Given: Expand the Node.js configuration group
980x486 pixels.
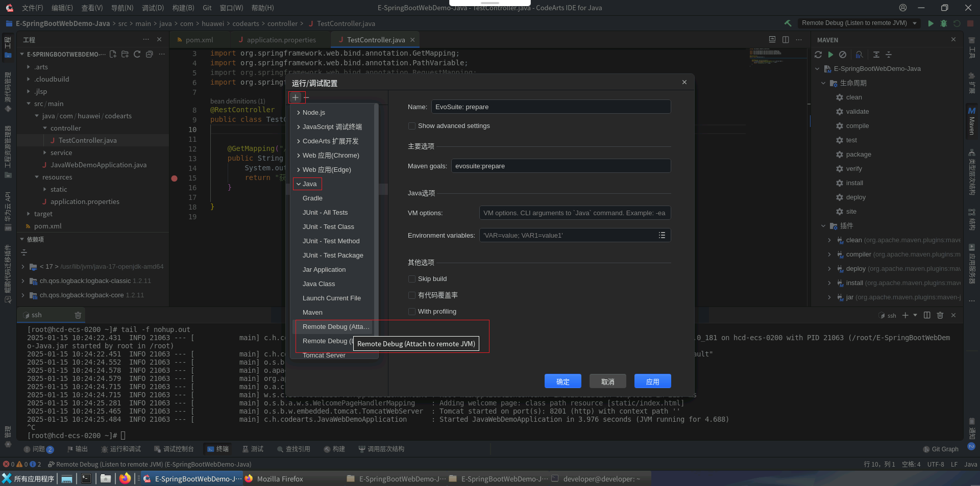Looking at the screenshot, I should click(x=299, y=113).
